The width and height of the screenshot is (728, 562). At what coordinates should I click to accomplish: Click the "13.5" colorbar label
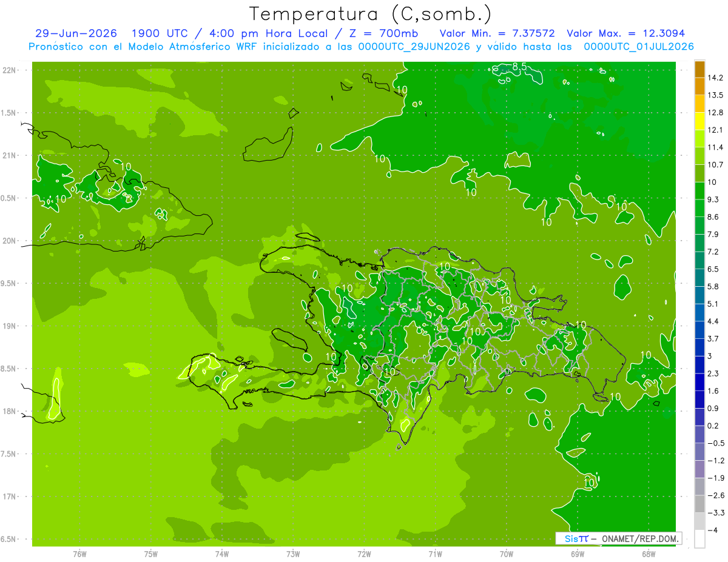[716, 95]
